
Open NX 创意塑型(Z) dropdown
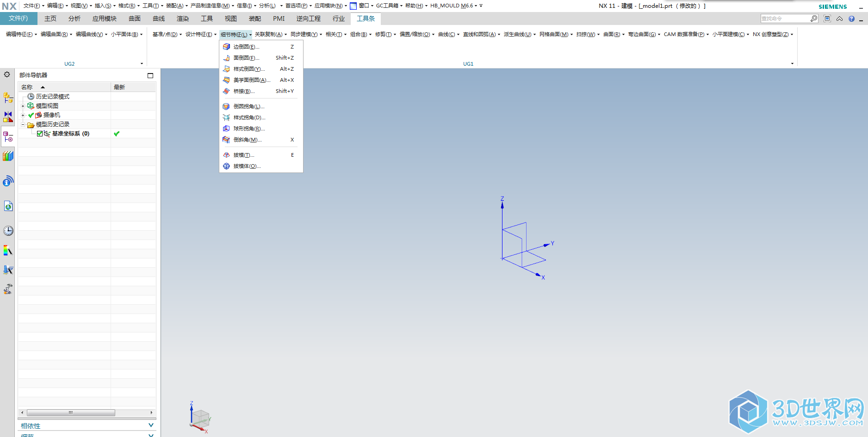point(773,34)
